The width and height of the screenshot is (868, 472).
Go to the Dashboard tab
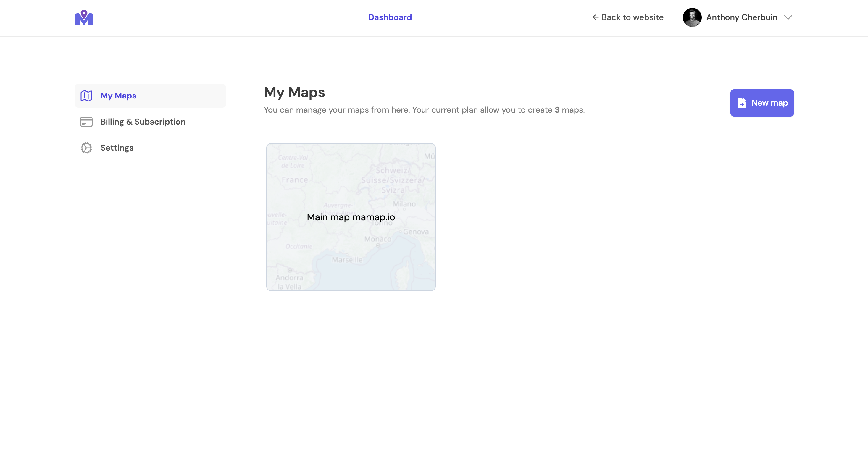(390, 17)
